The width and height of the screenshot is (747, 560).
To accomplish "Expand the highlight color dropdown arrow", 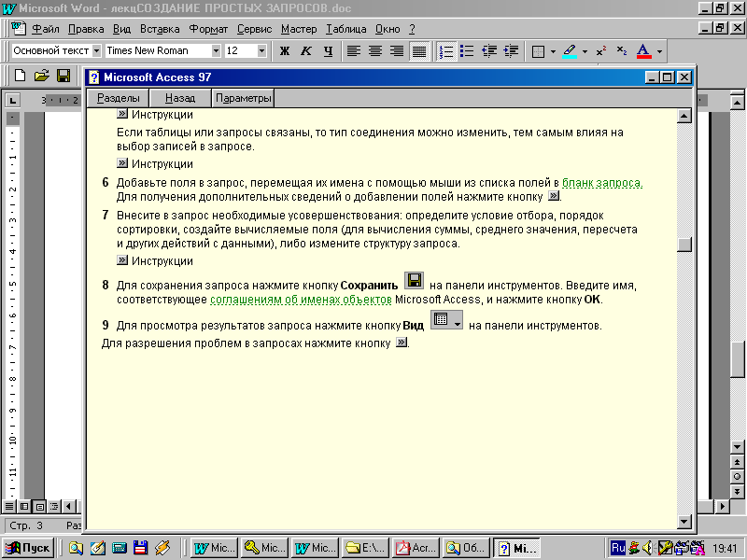I will [x=585, y=51].
